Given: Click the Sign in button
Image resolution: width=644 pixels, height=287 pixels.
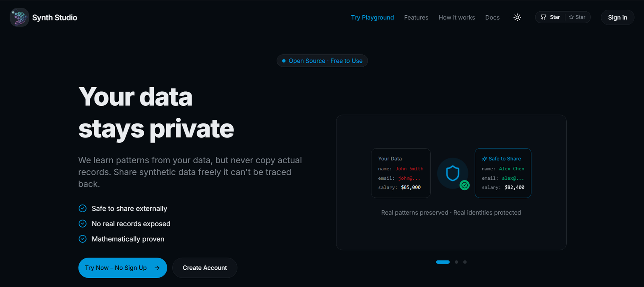Looking at the screenshot, I should pos(617,17).
